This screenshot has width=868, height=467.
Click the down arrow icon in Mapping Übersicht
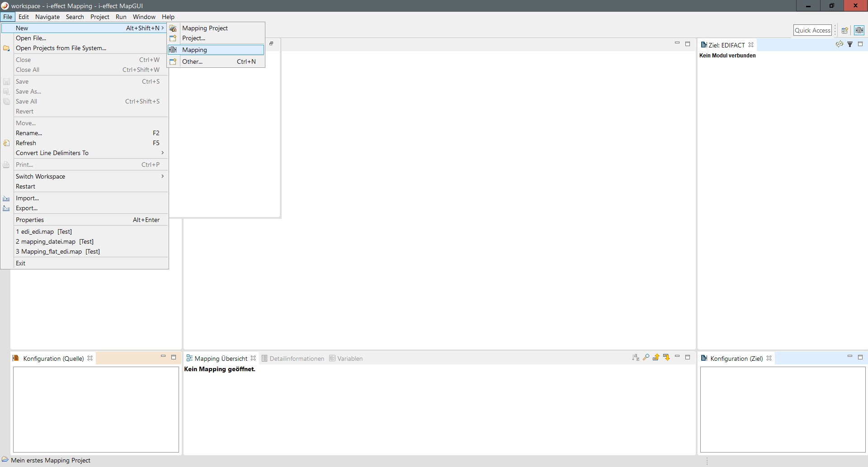tap(666, 358)
